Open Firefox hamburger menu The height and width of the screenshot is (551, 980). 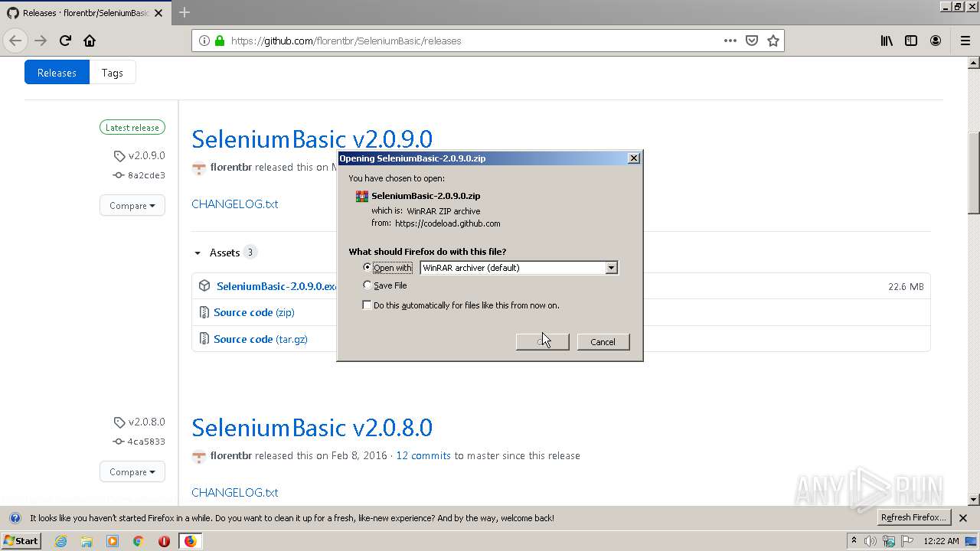tap(965, 41)
